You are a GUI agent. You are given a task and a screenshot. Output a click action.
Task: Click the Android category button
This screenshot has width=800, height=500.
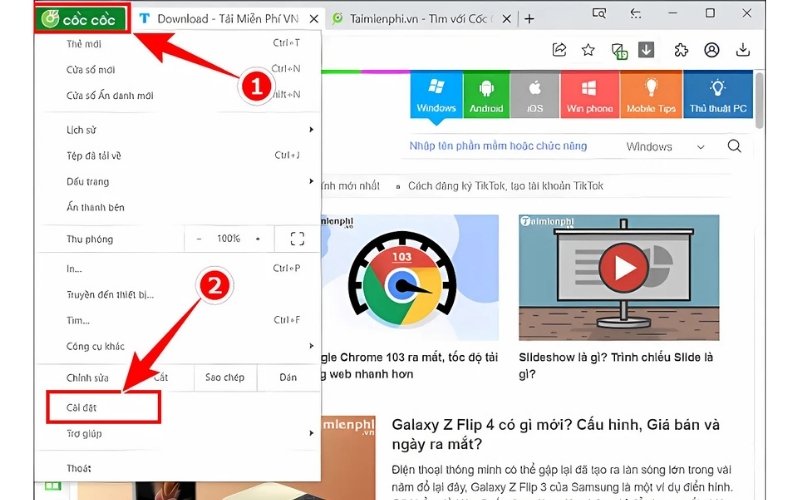(x=486, y=95)
